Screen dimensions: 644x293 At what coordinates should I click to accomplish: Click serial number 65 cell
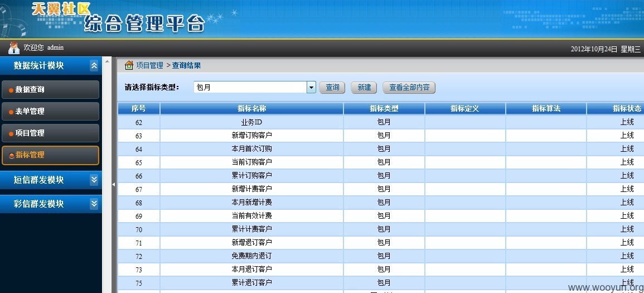(x=139, y=163)
